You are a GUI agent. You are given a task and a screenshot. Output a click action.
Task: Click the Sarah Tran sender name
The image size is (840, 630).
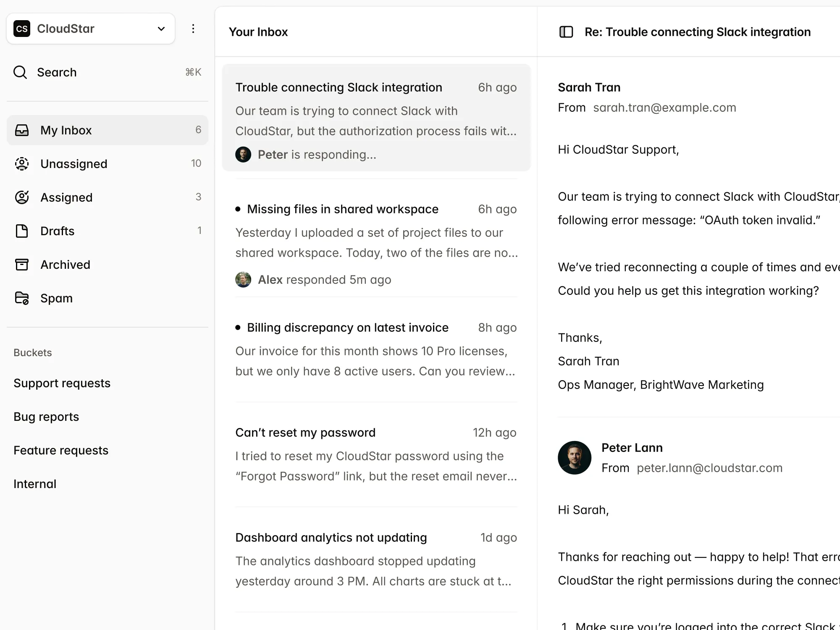[x=589, y=87]
